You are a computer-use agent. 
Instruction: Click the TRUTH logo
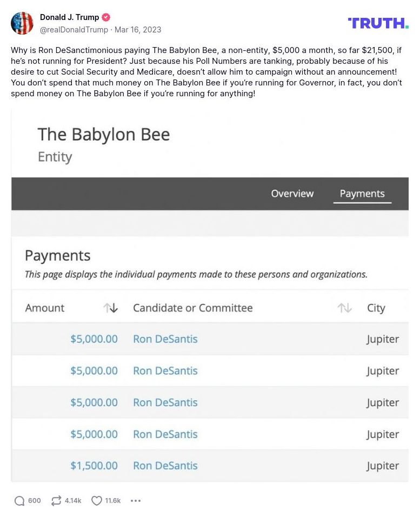click(378, 23)
